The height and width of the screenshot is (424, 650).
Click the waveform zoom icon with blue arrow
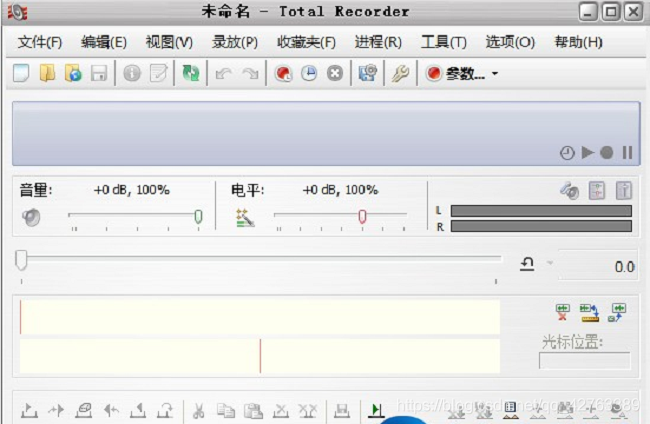[x=617, y=313]
